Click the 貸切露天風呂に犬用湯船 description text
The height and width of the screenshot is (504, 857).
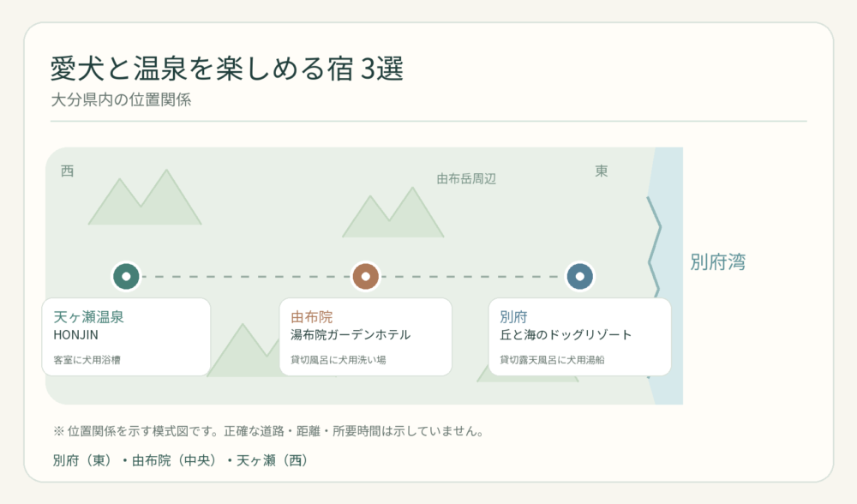click(x=552, y=360)
